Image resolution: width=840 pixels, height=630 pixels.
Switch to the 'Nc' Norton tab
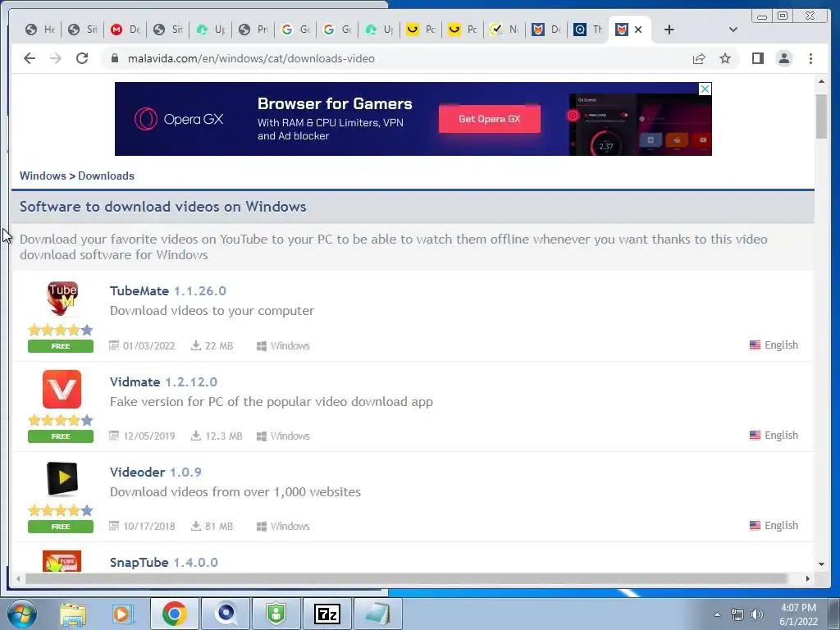click(504, 30)
